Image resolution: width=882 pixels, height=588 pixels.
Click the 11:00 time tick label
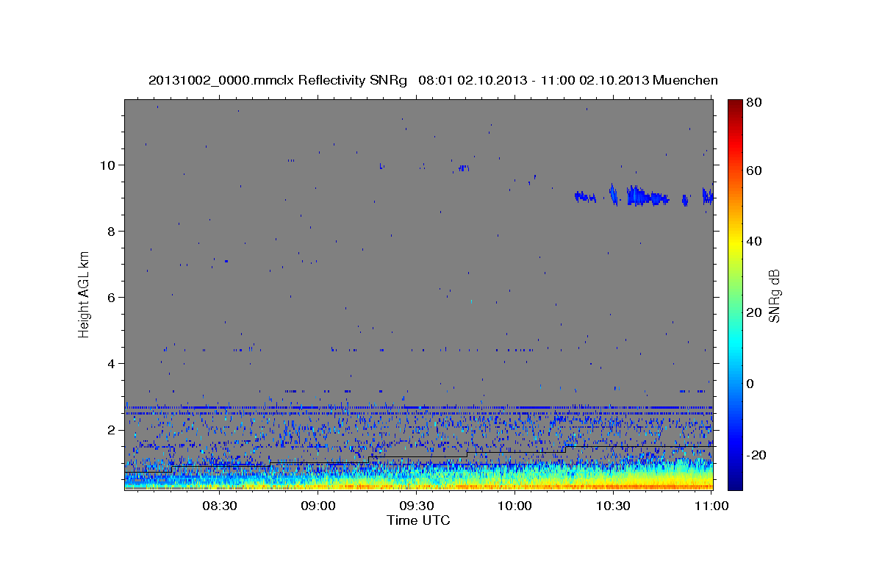(711, 506)
